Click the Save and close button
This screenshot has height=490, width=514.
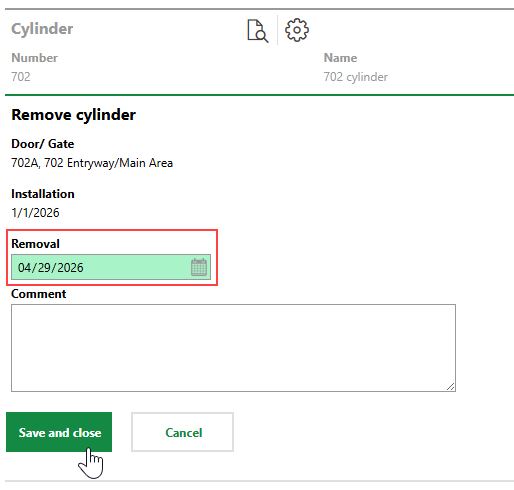point(59,432)
